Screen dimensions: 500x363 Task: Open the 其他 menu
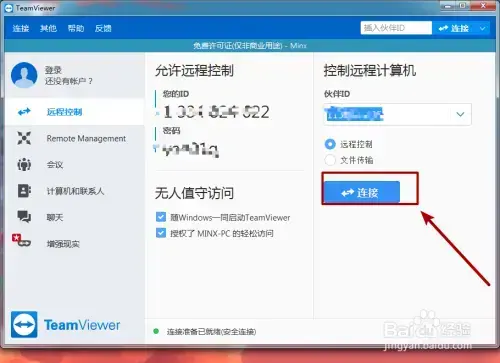point(48,29)
